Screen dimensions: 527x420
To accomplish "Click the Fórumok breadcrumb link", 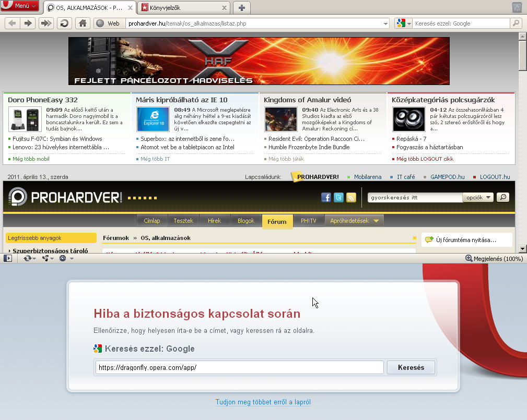I will tap(115, 238).
